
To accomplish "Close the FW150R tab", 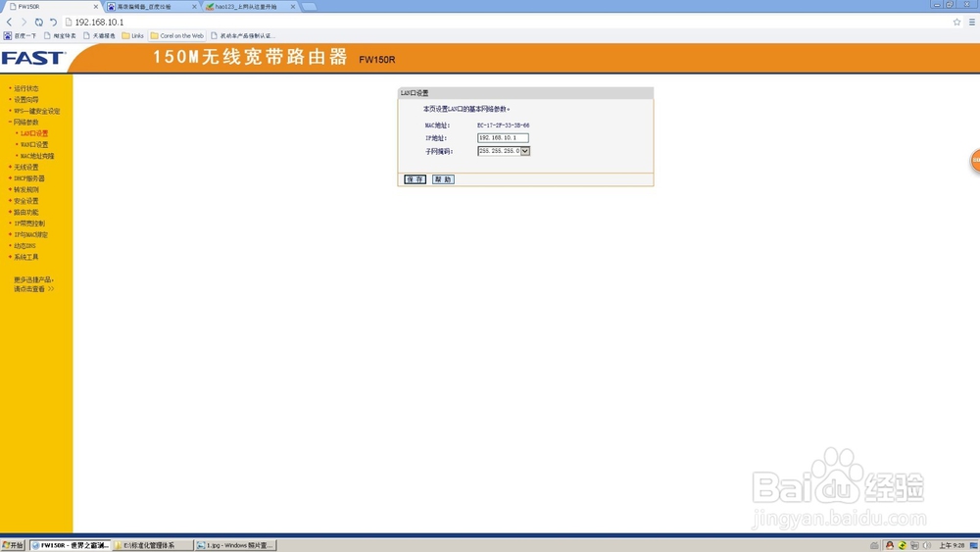I will (96, 6).
